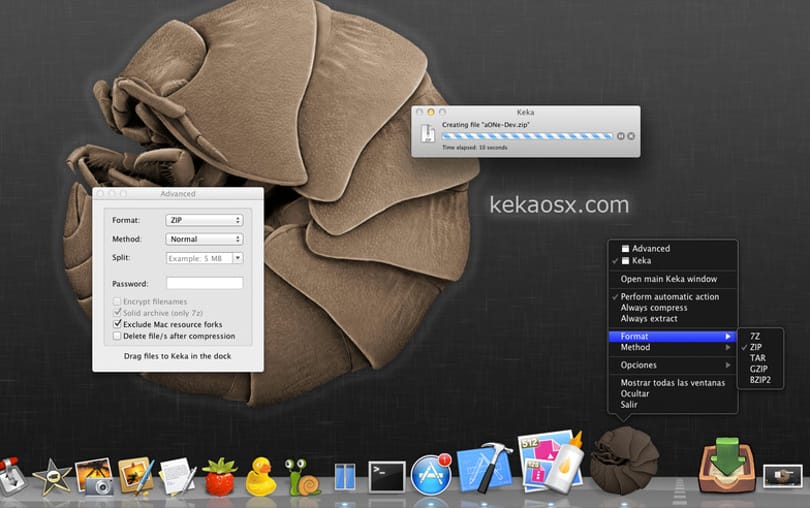Open the Format dropdown in Advanced window
Viewport: 810px width, 508px height.
point(205,220)
